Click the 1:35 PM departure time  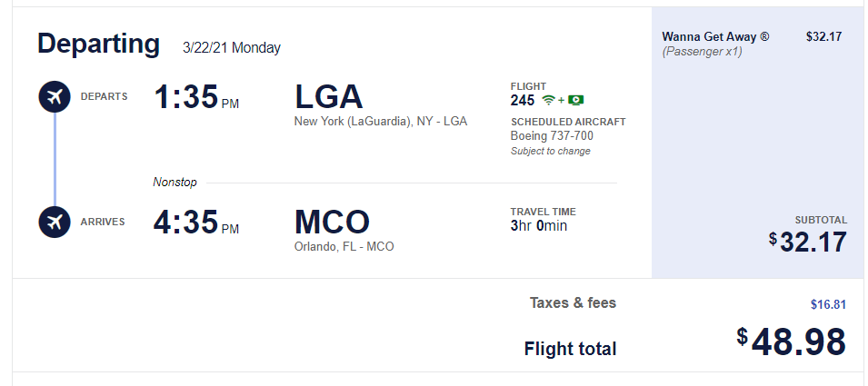[x=196, y=97]
